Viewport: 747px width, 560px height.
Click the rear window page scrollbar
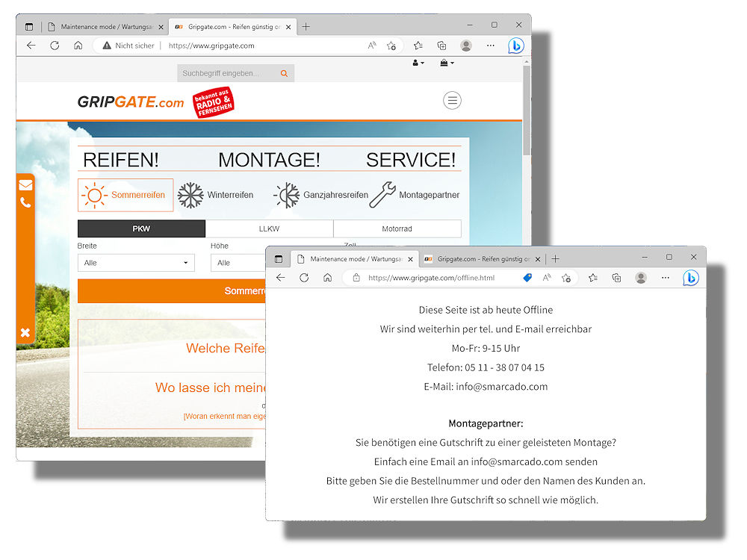click(527, 111)
